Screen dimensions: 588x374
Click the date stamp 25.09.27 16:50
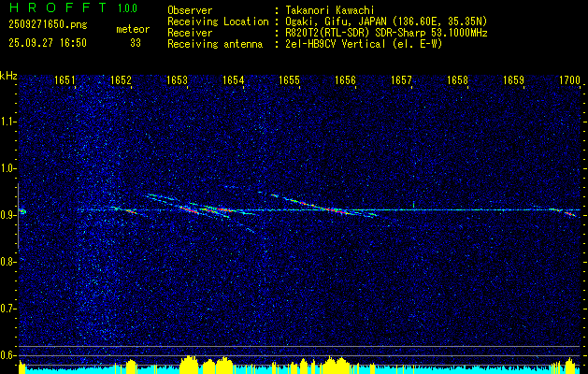pyautogui.click(x=48, y=43)
